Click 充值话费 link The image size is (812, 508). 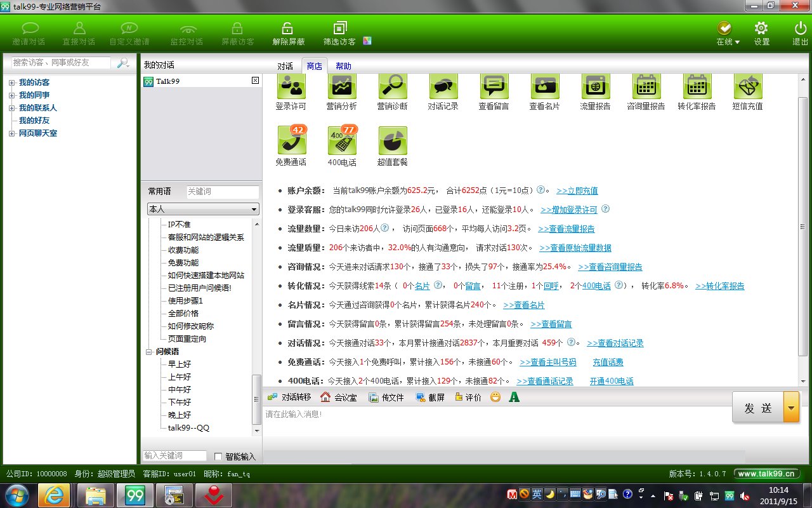[608, 362]
